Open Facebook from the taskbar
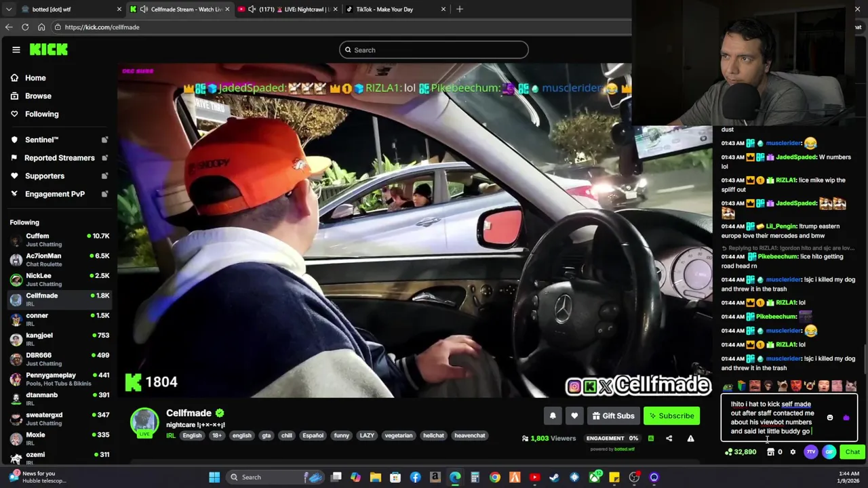This screenshot has width=868, height=488. (415, 477)
